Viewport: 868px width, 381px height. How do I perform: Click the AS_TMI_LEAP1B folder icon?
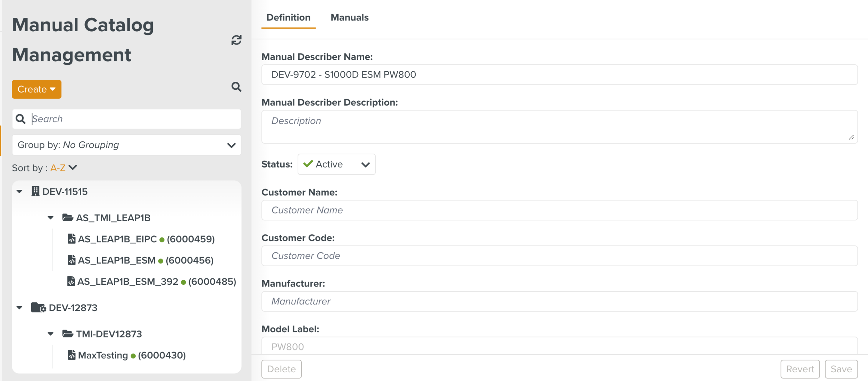coord(67,218)
